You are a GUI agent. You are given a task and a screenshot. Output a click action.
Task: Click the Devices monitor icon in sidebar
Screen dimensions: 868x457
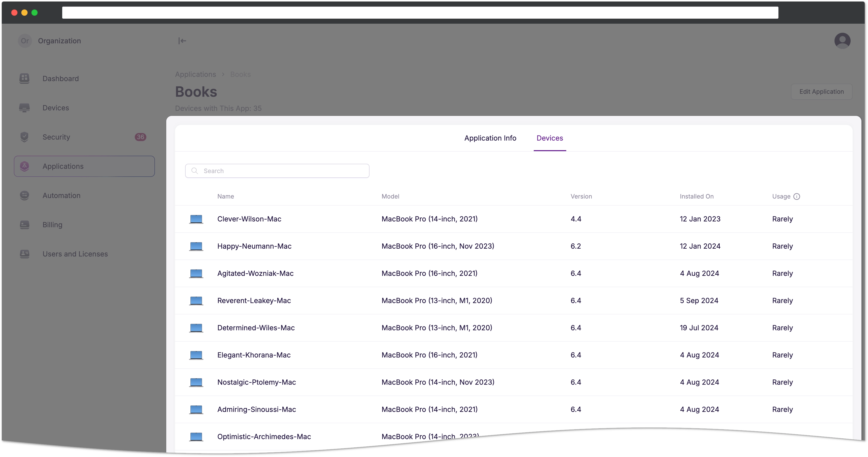pyautogui.click(x=24, y=108)
